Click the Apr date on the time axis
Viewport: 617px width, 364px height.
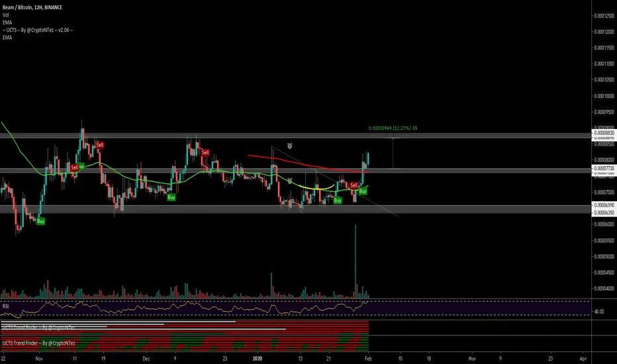click(583, 359)
